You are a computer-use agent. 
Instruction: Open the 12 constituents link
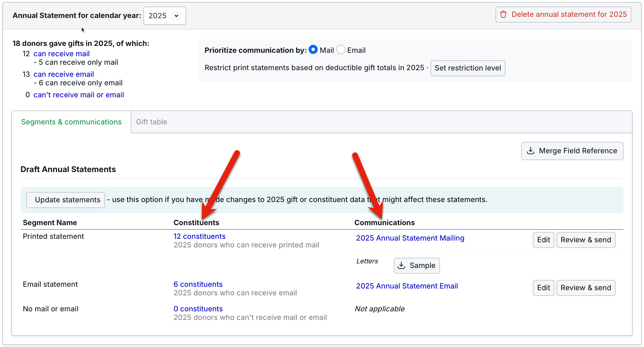pos(199,236)
